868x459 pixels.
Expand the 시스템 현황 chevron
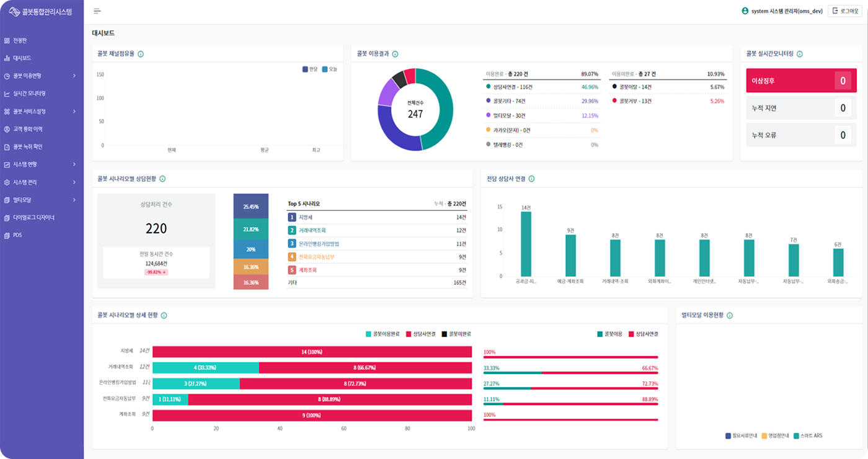click(74, 164)
